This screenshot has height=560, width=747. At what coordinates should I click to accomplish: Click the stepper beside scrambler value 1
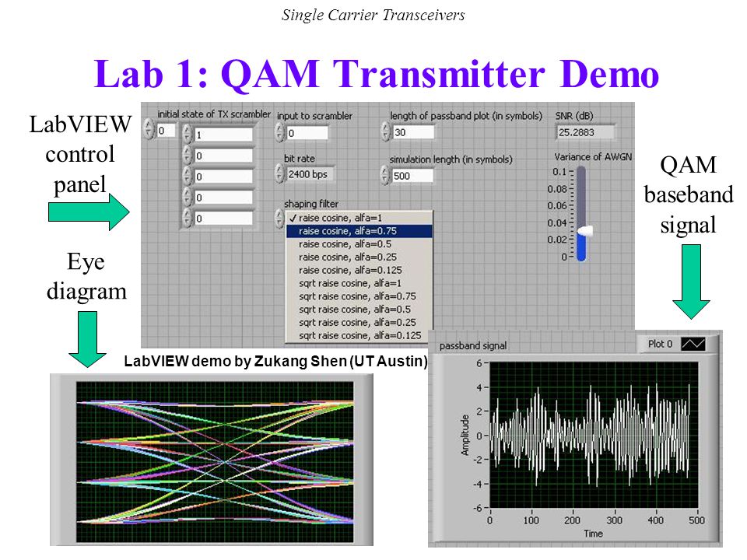pyautogui.click(x=188, y=135)
